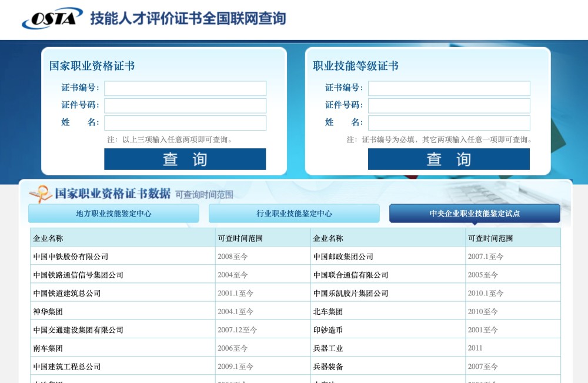Click the 2010至今 range for 北车集团

click(x=483, y=312)
